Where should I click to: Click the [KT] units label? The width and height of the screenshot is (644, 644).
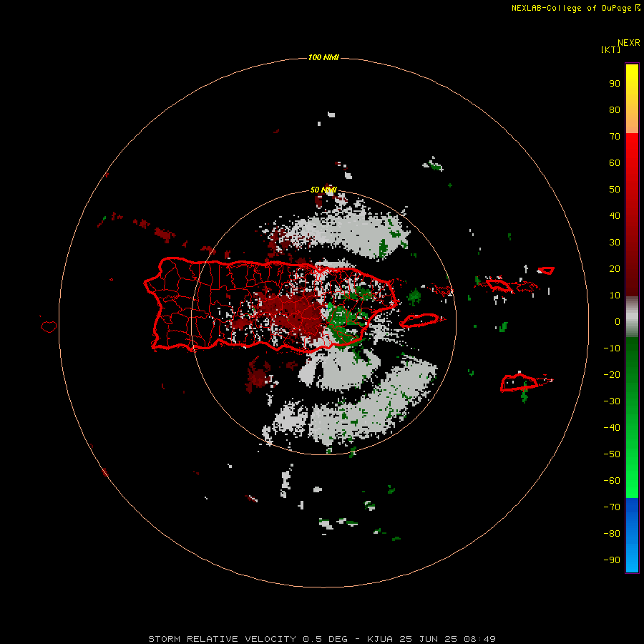point(610,49)
